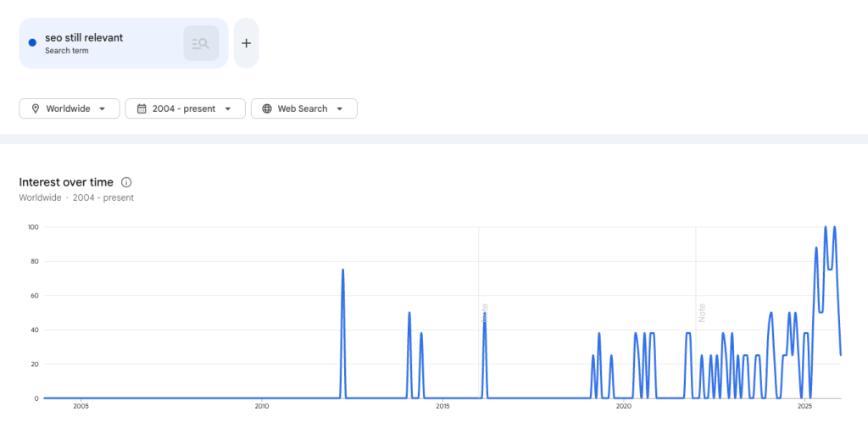Click the 20 y-axis label
Viewport: 868px width, 428px height.
36,364
